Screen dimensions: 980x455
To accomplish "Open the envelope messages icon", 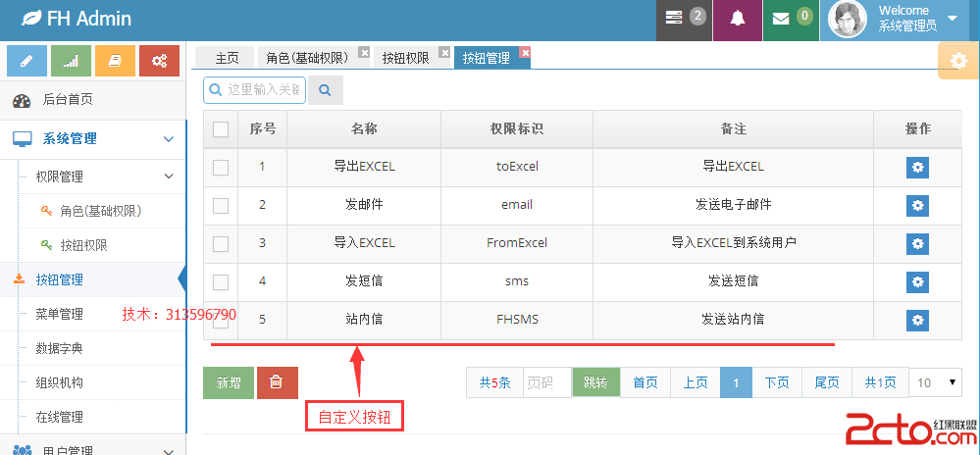I will [781, 20].
